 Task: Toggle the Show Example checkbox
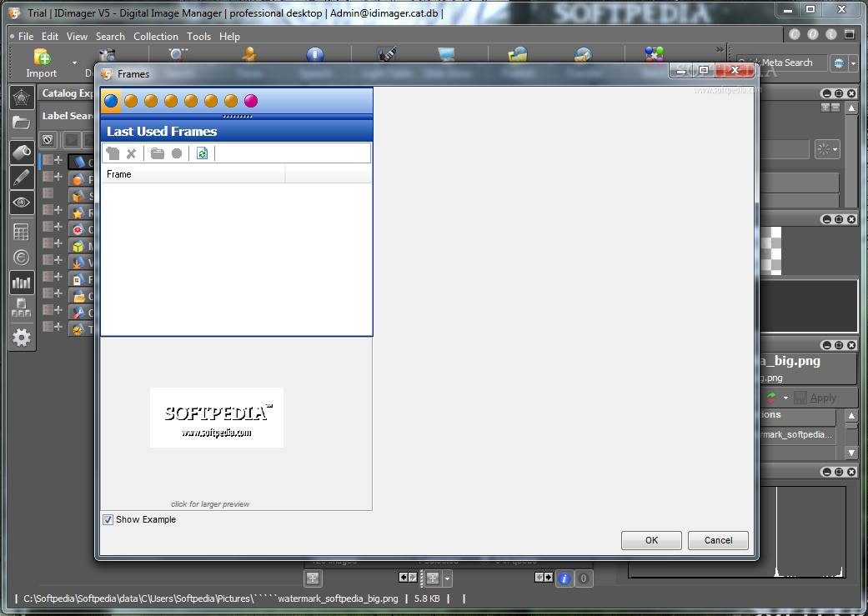108,519
